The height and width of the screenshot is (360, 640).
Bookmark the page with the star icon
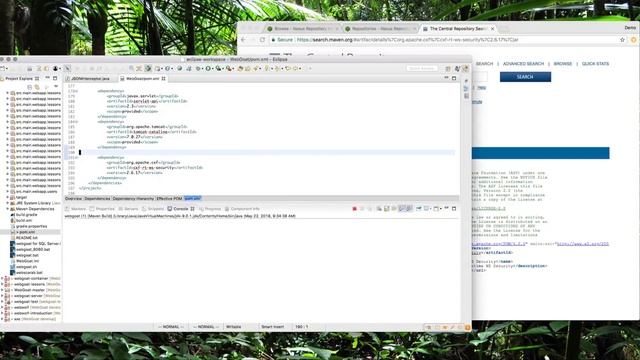pos(622,40)
